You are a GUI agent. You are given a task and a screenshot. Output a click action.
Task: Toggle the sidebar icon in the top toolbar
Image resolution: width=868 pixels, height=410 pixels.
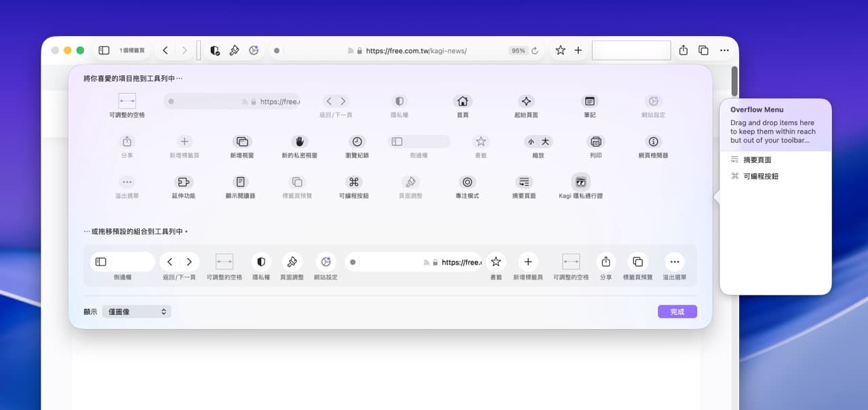click(103, 50)
